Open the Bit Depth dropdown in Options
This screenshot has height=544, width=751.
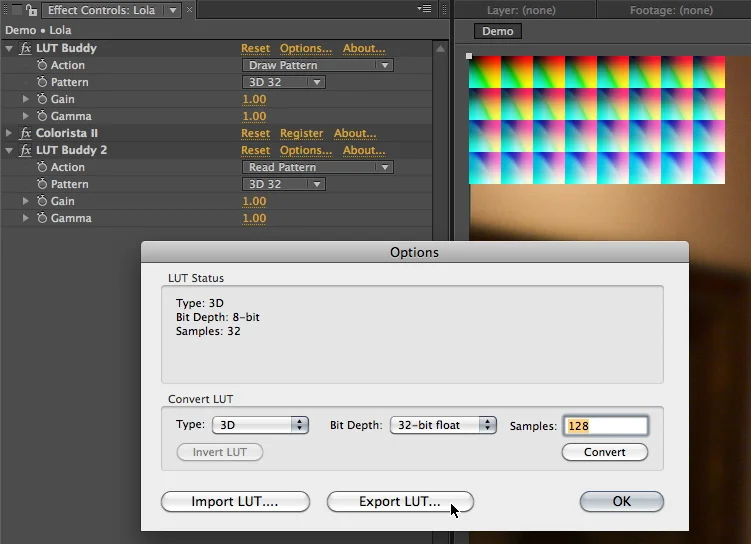click(x=442, y=425)
